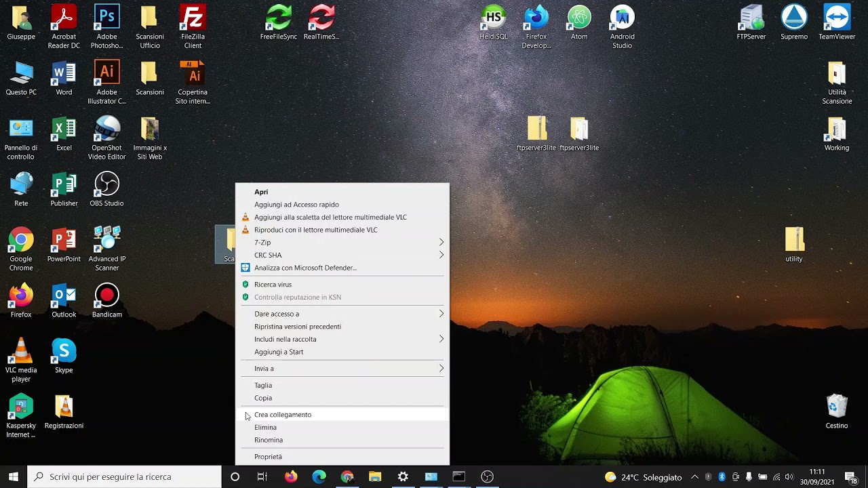The height and width of the screenshot is (488, 868).
Task: Open Task View on the taskbar
Action: pyautogui.click(x=262, y=477)
